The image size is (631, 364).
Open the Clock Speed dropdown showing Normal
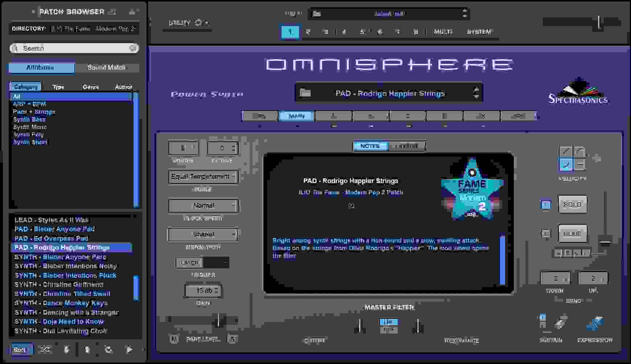[203, 206]
